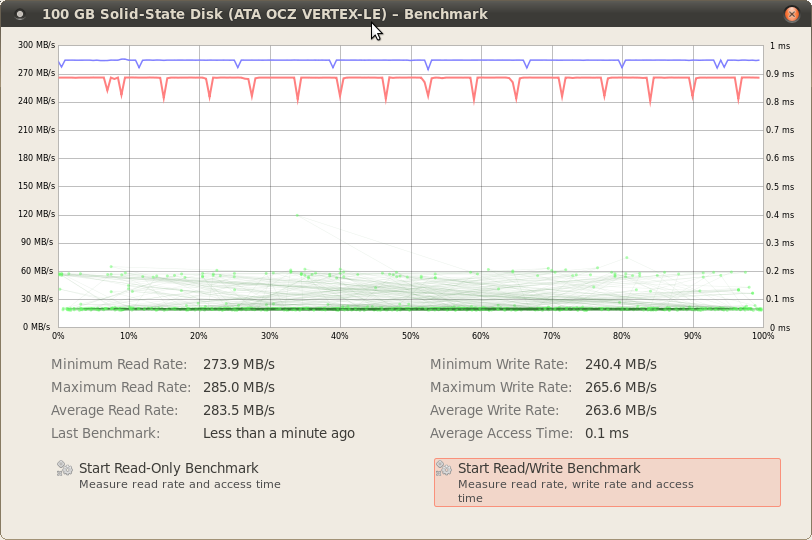Start the Read/Write Benchmark
This screenshot has width=812, height=540.
click(607, 482)
